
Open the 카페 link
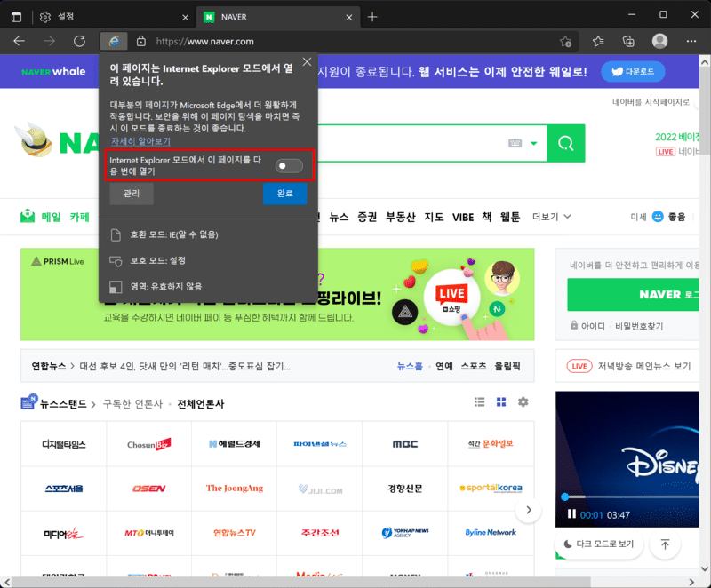click(79, 217)
